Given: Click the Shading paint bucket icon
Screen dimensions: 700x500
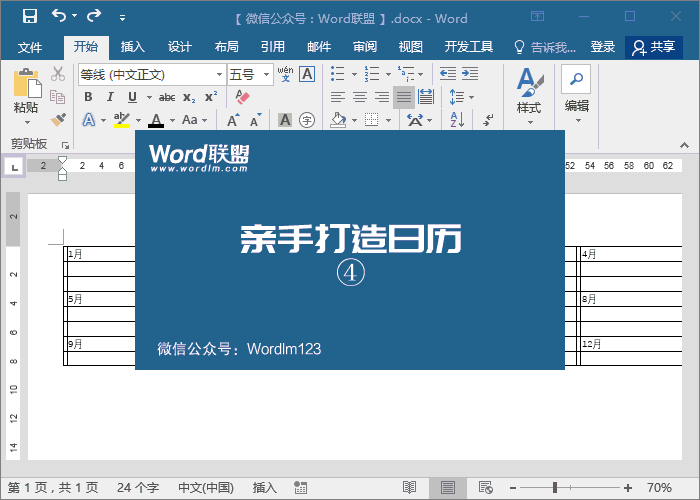Looking at the screenshot, I should pyautogui.click(x=338, y=120).
